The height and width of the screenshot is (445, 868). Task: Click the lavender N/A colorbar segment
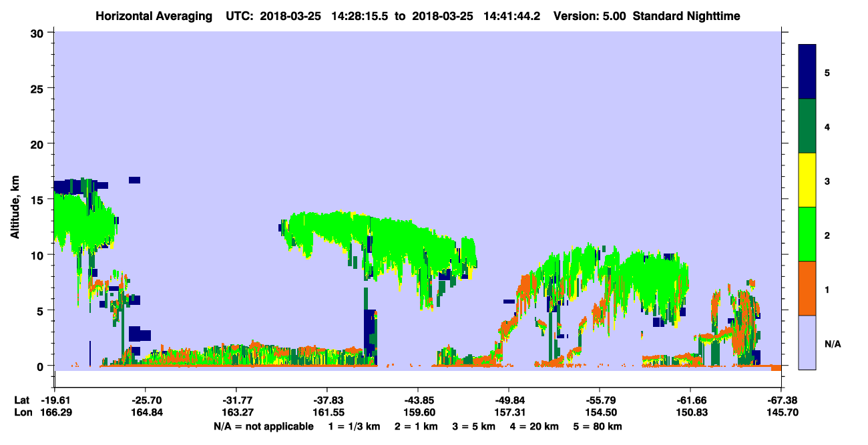[807, 342]
